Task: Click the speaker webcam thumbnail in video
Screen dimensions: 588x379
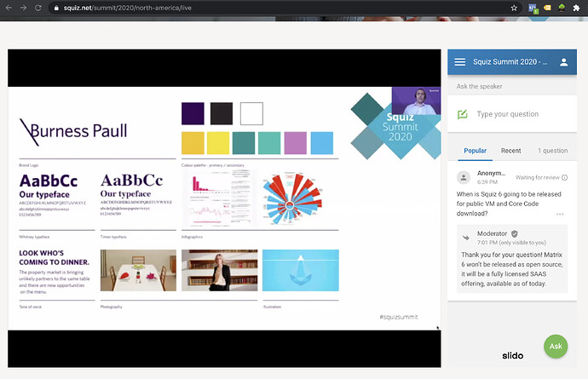Action: pyautogui.click(x=415, y=102)
